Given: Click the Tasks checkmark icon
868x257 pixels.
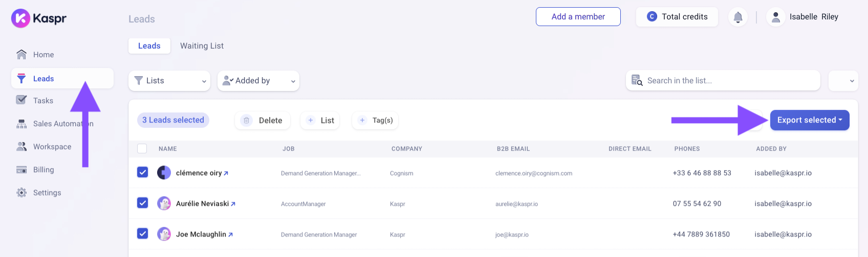Looking at the screenshot, I should [21, 100].
